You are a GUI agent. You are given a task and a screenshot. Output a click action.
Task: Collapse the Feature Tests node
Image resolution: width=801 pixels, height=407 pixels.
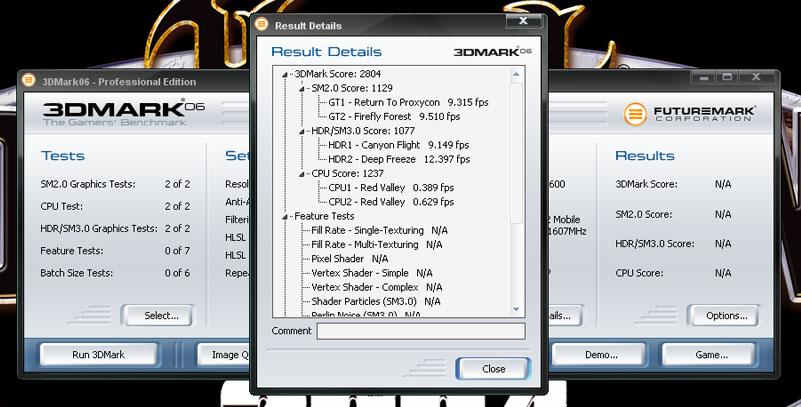[x=285, y=217]
